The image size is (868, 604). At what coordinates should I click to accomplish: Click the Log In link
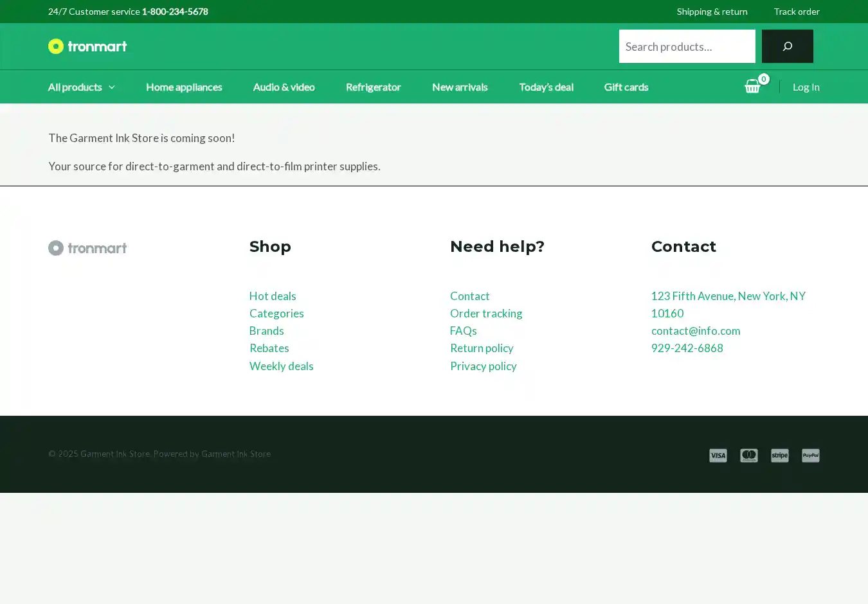806,87
